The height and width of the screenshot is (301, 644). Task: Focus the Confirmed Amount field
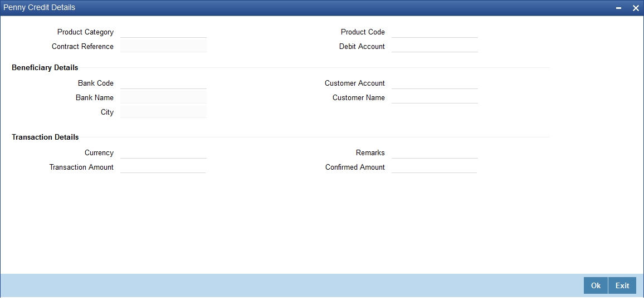click(434, 167)
